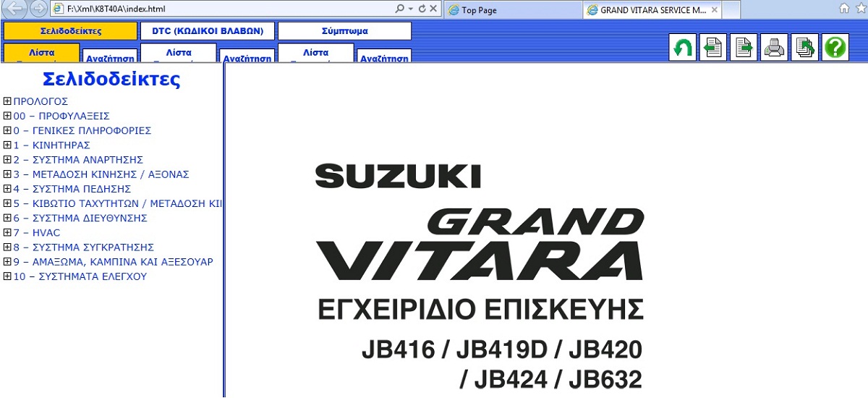Click Αναζήτηση under Σύμπτωμα

384,57
